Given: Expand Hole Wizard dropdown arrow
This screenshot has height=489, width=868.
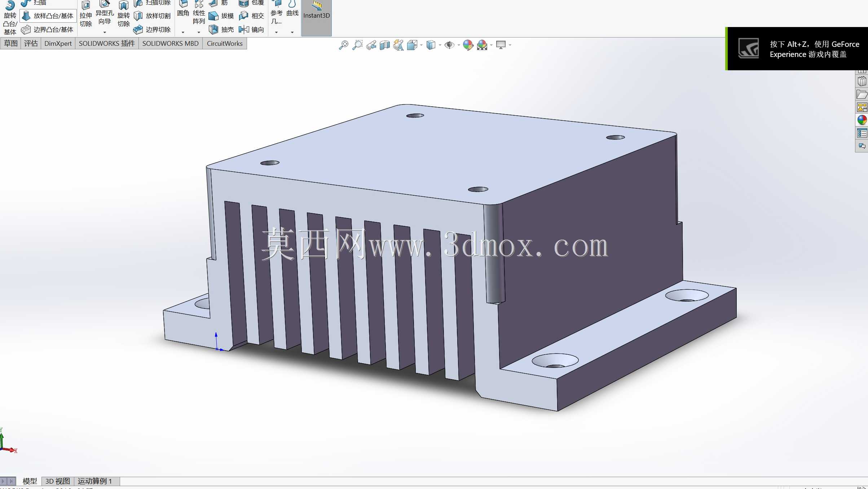Looking at the screenshot, I should coord(105,32).
